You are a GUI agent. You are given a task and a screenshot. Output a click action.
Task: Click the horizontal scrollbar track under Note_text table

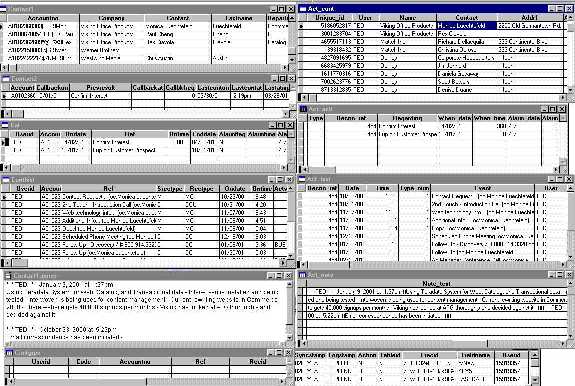coord(433,343)
